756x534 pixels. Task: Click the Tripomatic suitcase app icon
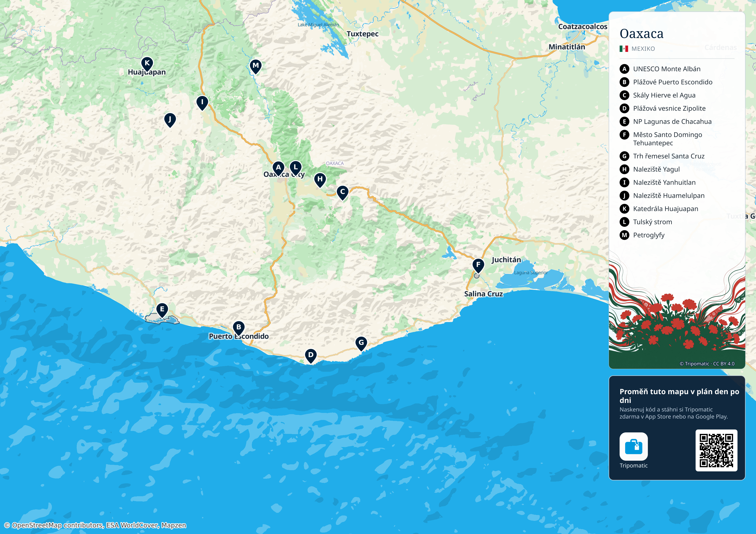pyautogui.click(x=633, y=446)
